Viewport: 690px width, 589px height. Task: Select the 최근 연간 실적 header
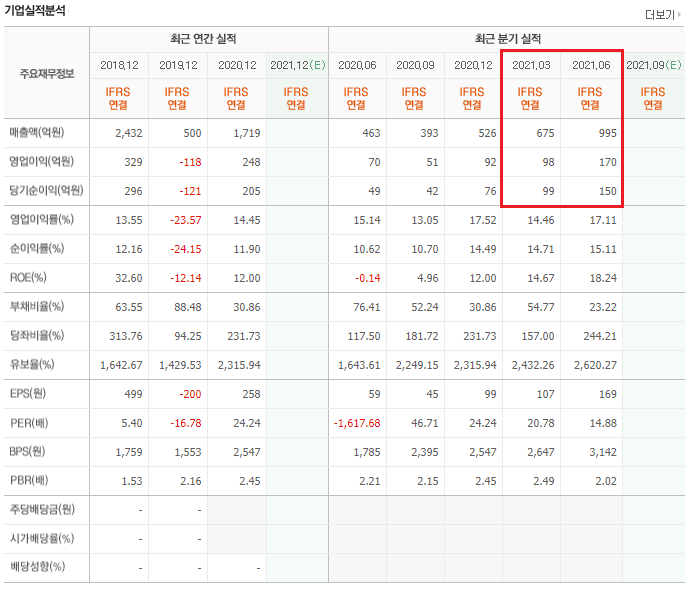203,39
